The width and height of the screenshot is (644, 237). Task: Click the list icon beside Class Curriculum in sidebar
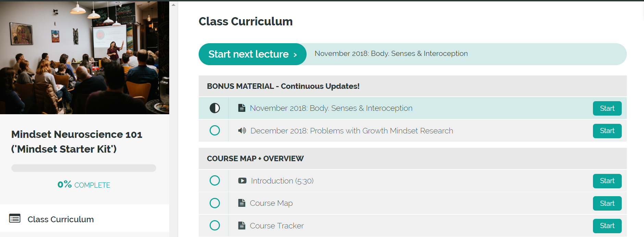pos(15,218)
